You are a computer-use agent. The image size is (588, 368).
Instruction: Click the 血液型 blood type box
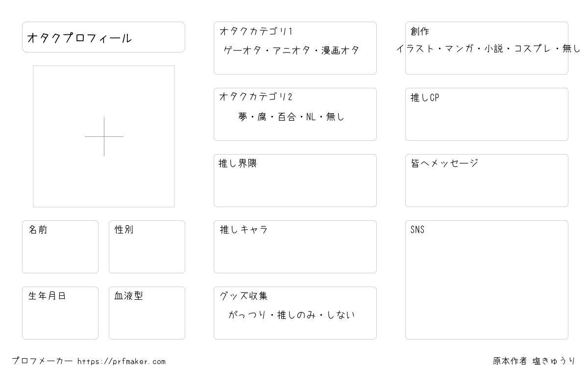147,313
